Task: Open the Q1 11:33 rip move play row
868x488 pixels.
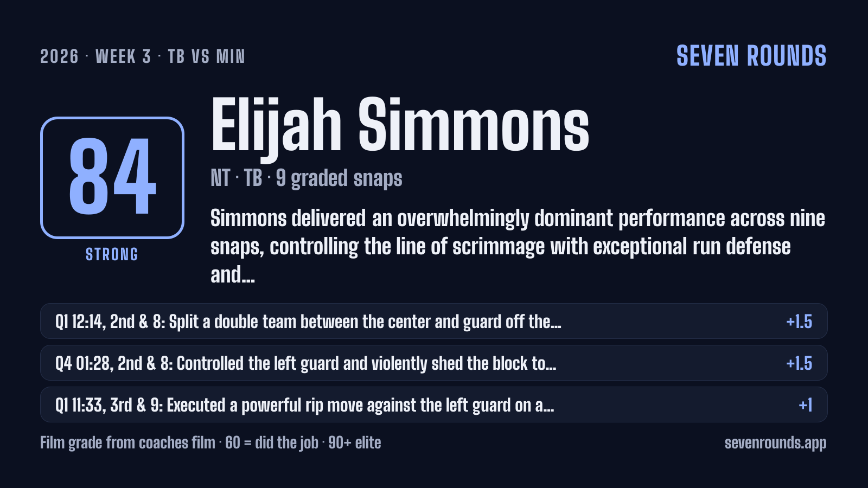Action: [x=433, y=404]
